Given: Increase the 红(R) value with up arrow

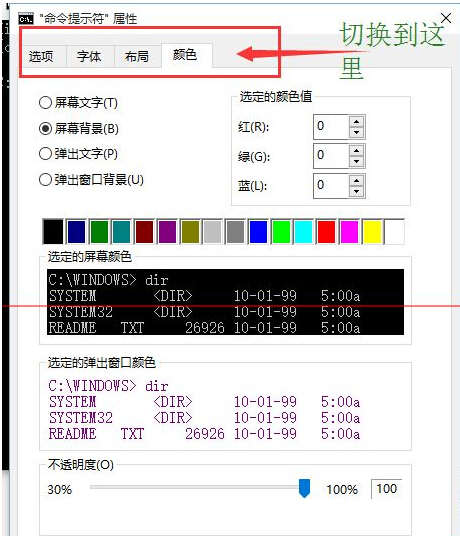Looking at the screenshot, I should coord(357,121).
